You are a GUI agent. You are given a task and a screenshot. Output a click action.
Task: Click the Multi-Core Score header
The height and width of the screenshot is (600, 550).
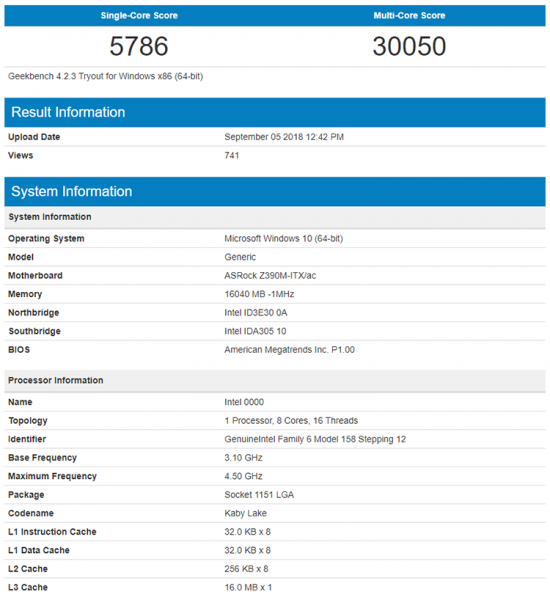[x=409, y=16]
